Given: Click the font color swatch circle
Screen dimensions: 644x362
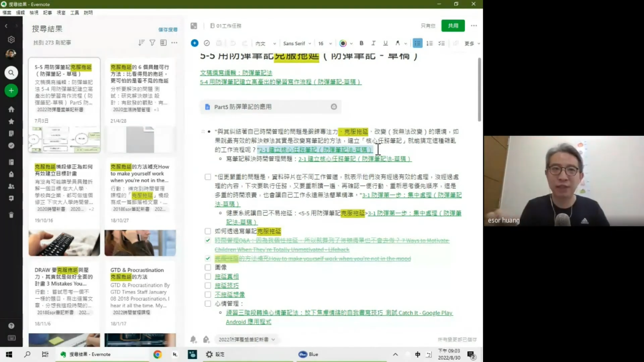Looking at the screenshot, I should click(x=343, y=43).
